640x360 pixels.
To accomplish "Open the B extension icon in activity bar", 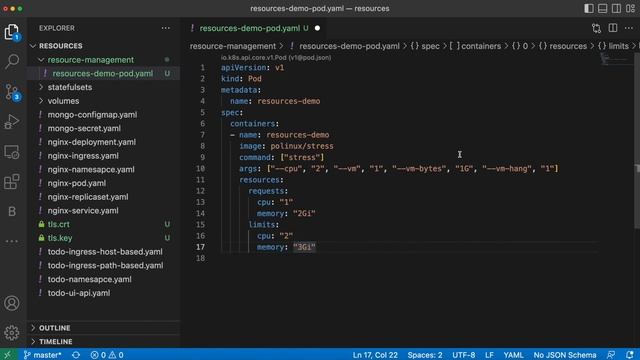I will pos(12,211).
